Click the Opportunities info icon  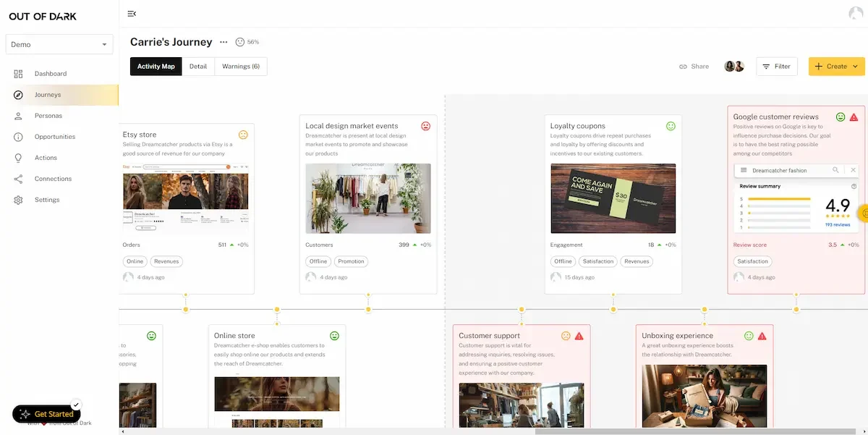pyautogui.click(x=18, y=137)
